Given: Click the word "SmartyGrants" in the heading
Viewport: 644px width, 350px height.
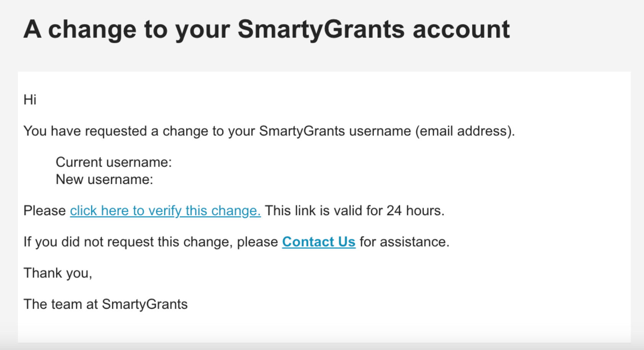Looking at the screenshot, I should tap(321, 29).
